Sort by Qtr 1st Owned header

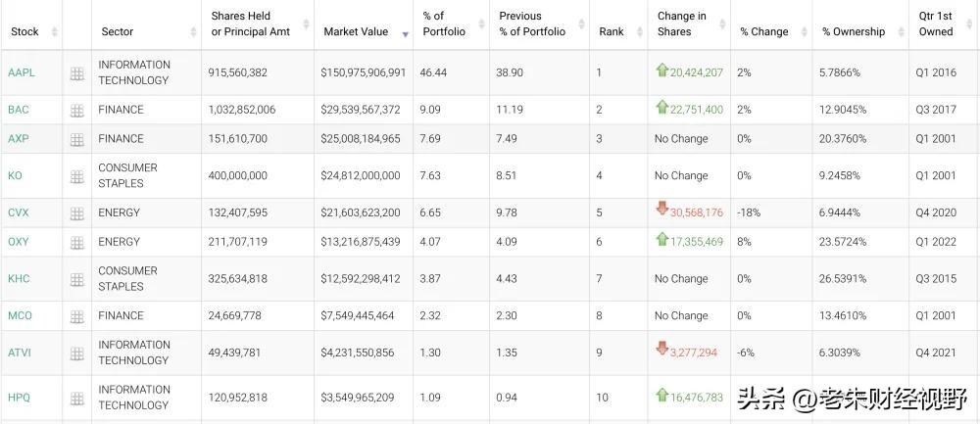tap(935, 24)
